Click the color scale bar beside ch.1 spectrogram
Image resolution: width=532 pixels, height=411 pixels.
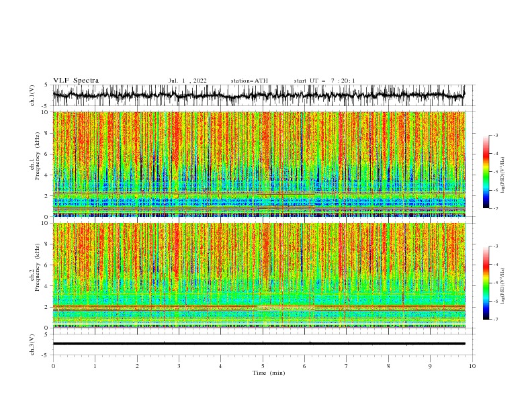[486, 172]
